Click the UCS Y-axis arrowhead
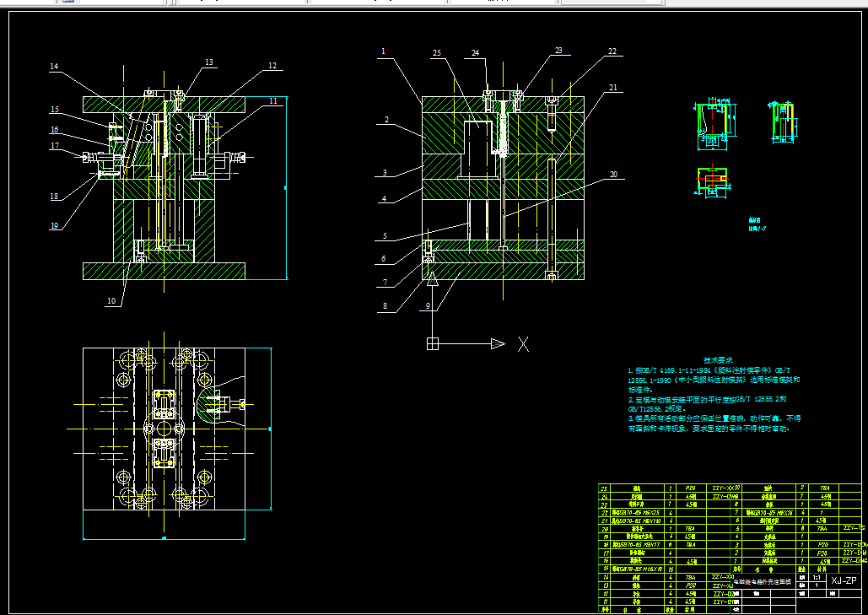 (433, 278)
